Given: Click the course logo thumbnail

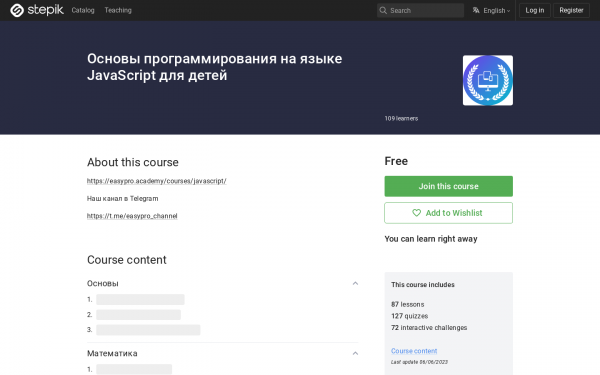Looking at the screenshot, I should [x=488, y=80].
